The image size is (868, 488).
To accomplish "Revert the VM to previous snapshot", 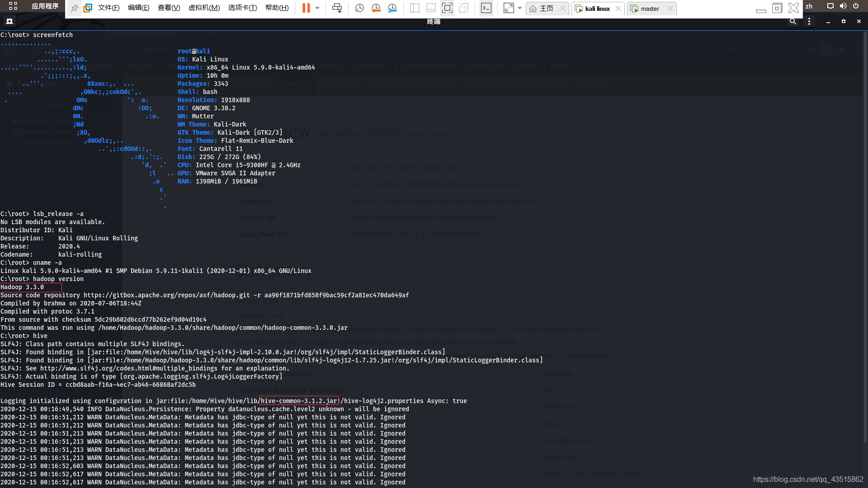I will click(x=376, y=8).
